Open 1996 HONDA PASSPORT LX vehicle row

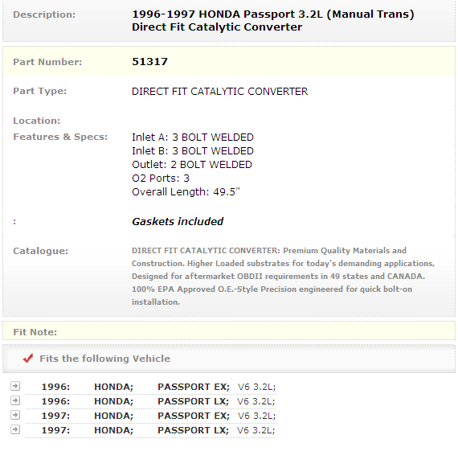(x=151, y=401)
